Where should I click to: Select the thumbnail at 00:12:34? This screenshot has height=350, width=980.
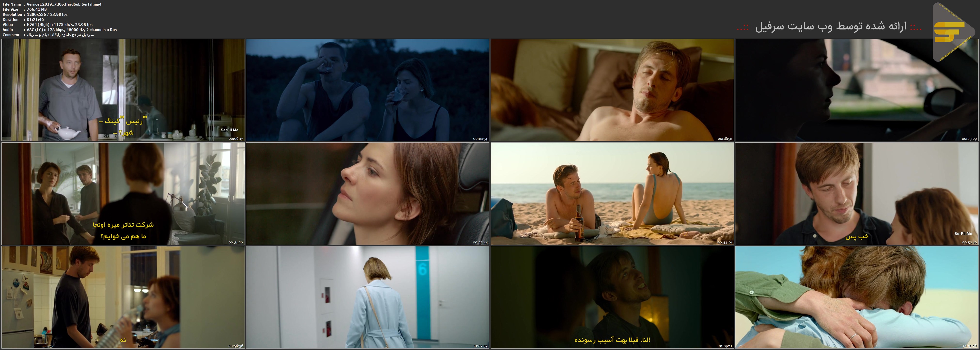tap(368, 90)
